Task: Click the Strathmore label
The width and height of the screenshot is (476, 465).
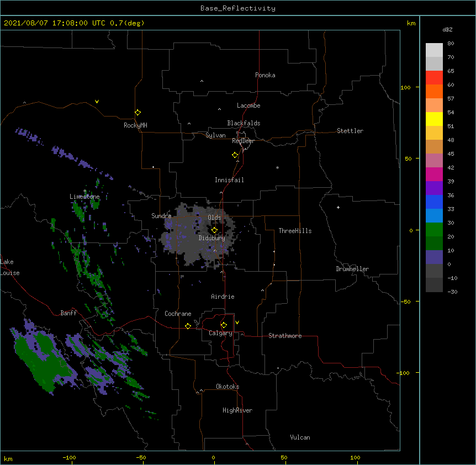Action: 285,336
